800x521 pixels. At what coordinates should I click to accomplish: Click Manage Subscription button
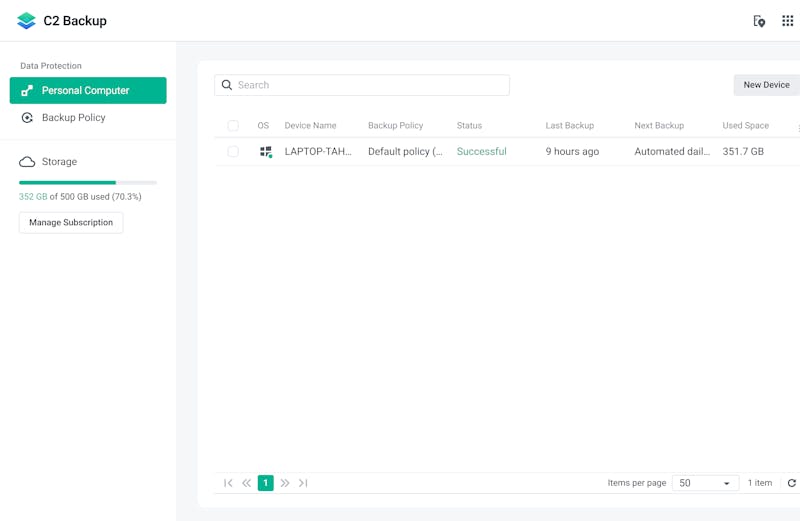coord(71,222)
